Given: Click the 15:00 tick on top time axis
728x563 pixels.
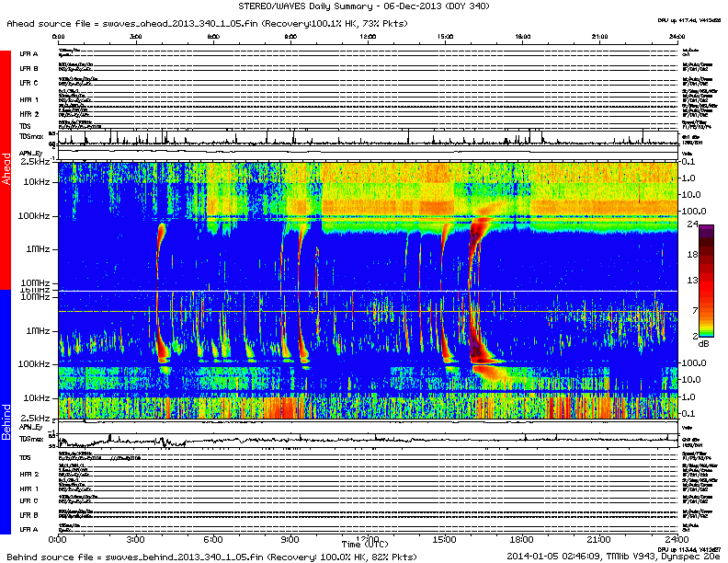Looking at the screenshot, I should pyautogui.click(x=445, y=38).
